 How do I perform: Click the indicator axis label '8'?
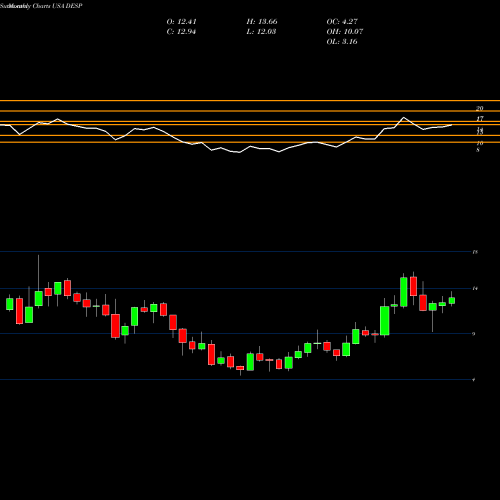478,150
